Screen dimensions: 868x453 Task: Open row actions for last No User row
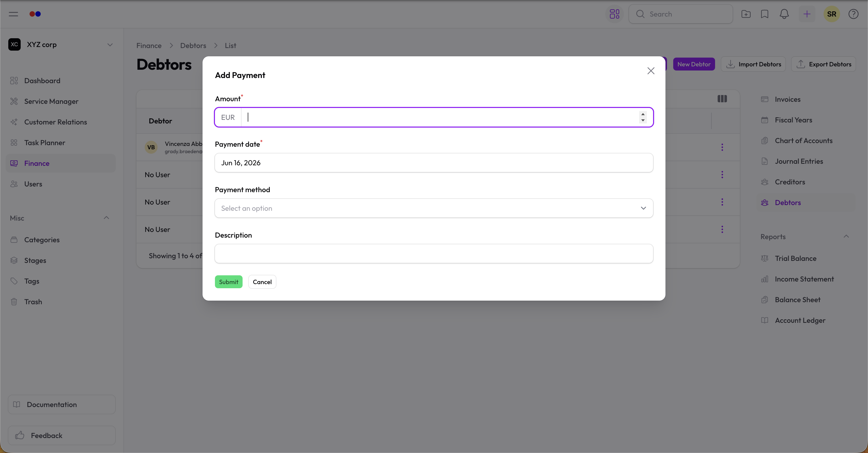point(722,229)
